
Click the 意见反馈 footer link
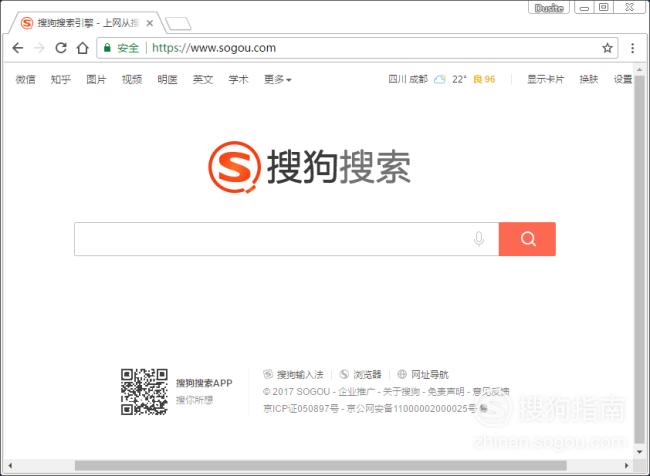(491, 392)
